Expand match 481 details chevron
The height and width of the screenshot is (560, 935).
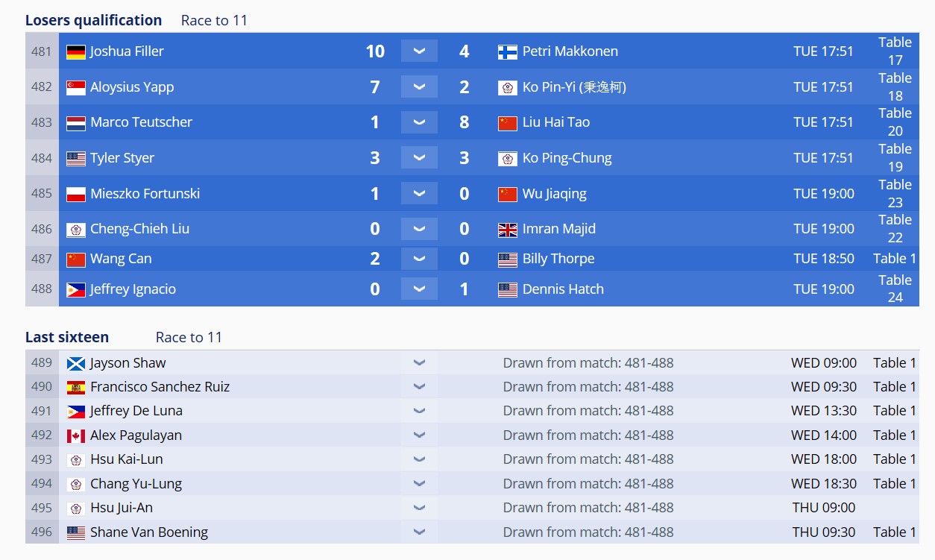(x=419, y=51)
